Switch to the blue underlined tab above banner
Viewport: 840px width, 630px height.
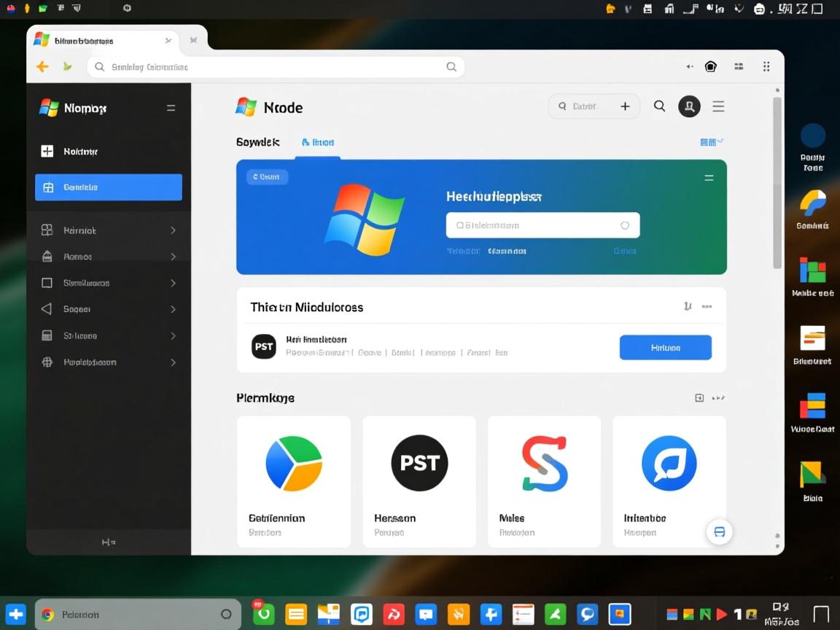coord(318,143)
